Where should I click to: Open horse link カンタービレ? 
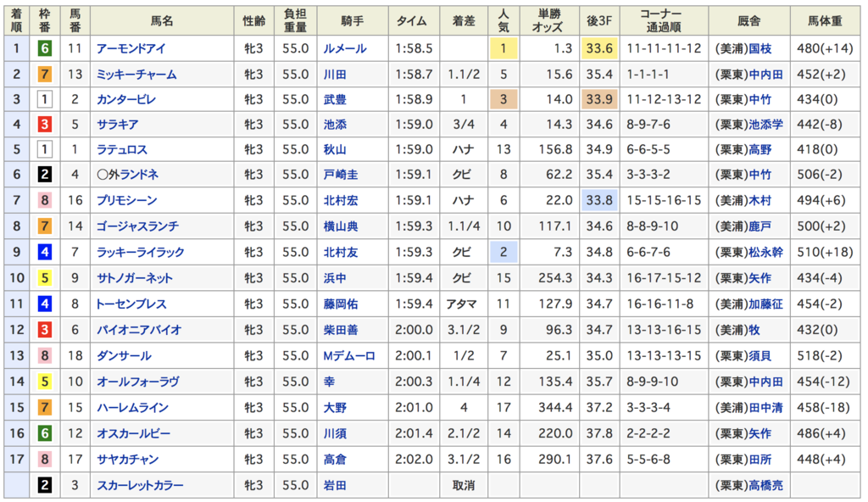(126, 100)
